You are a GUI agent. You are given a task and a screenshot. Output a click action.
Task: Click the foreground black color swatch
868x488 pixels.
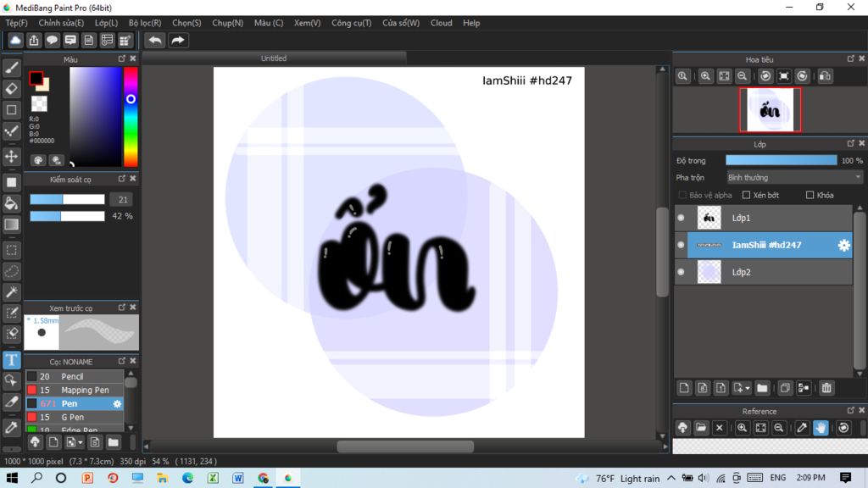pos(36,79)
